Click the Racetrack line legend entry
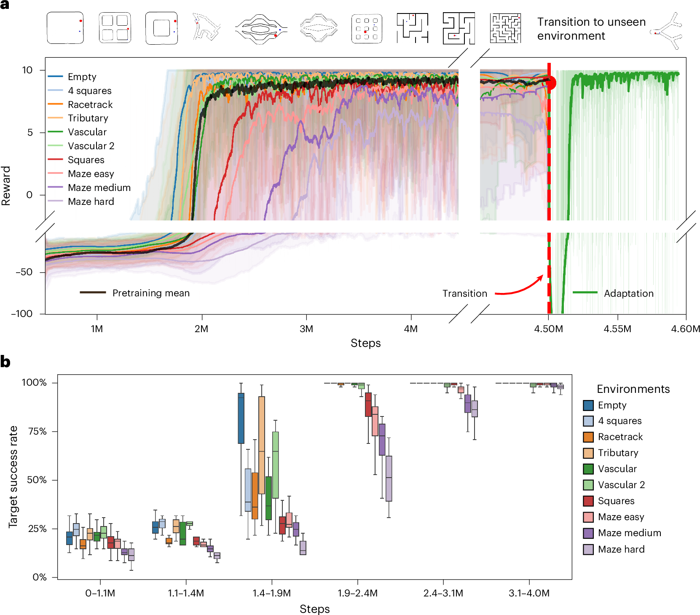 pyautogui.click(x=90, y=105)
